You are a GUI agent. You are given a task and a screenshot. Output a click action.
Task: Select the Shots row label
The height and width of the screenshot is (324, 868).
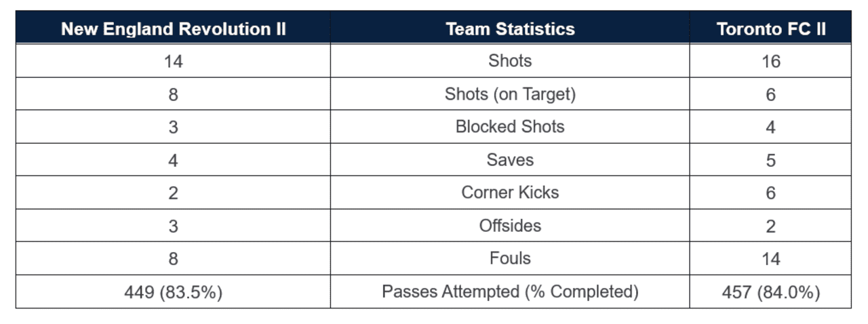[510, 61]
